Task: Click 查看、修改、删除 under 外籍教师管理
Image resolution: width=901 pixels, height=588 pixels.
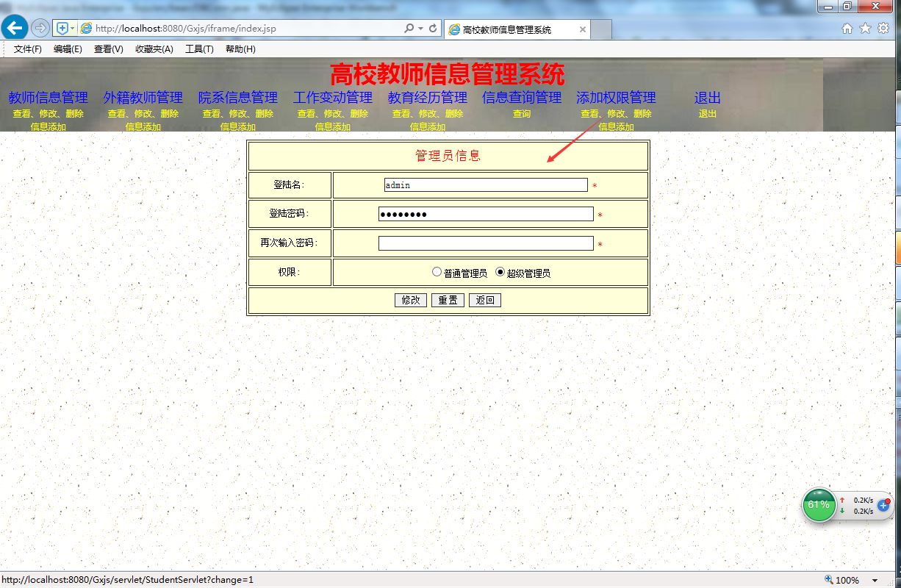Action: tap(143, 114)
